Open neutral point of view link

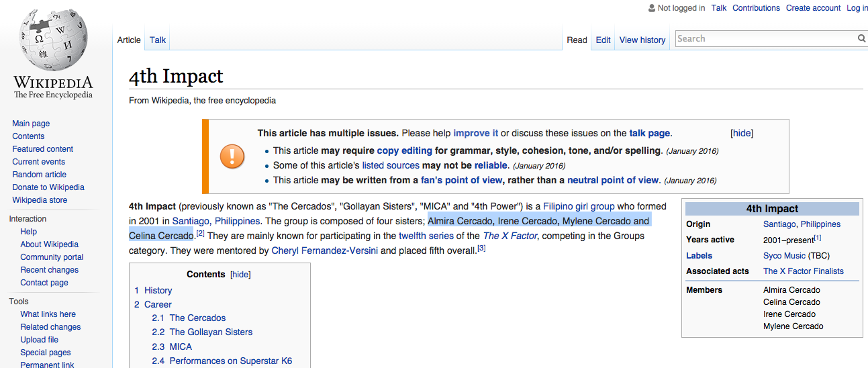click(x=613, y=180)
